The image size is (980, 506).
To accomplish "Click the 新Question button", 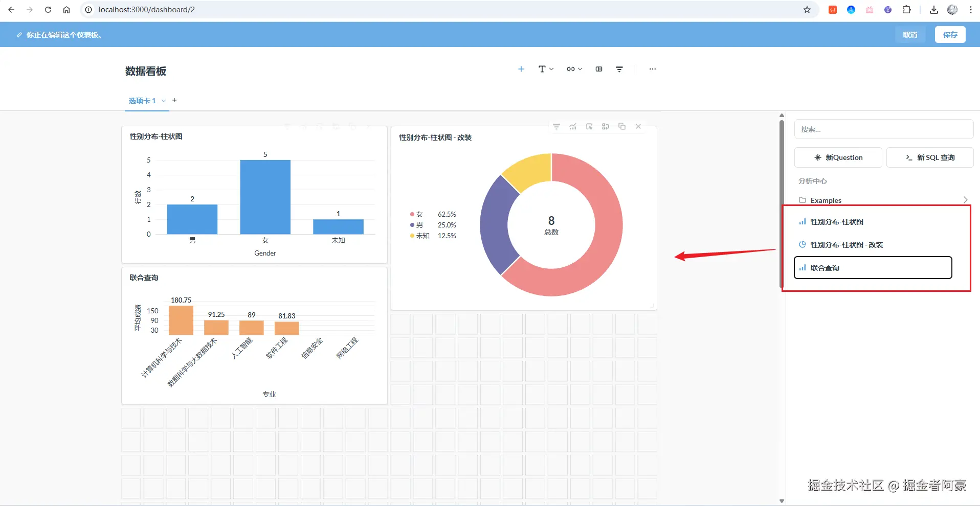I will (x=838, y=157).
